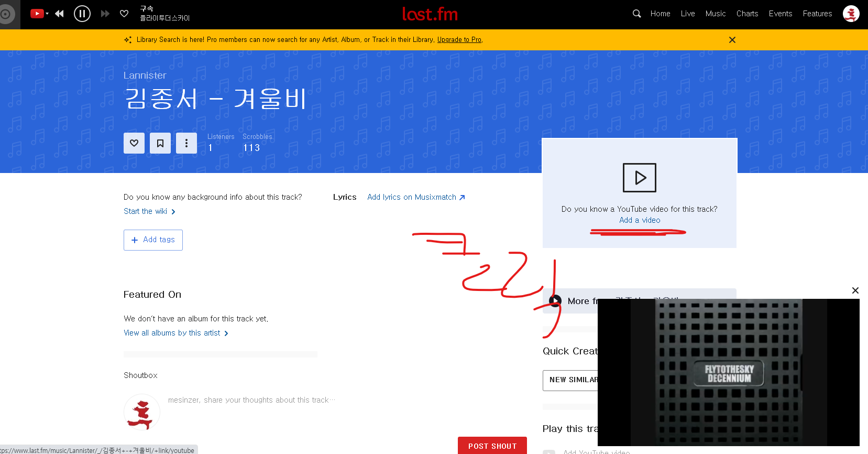868x454 pixels.
Task: Skip to the previous track
Action: (x=59, y=14)
